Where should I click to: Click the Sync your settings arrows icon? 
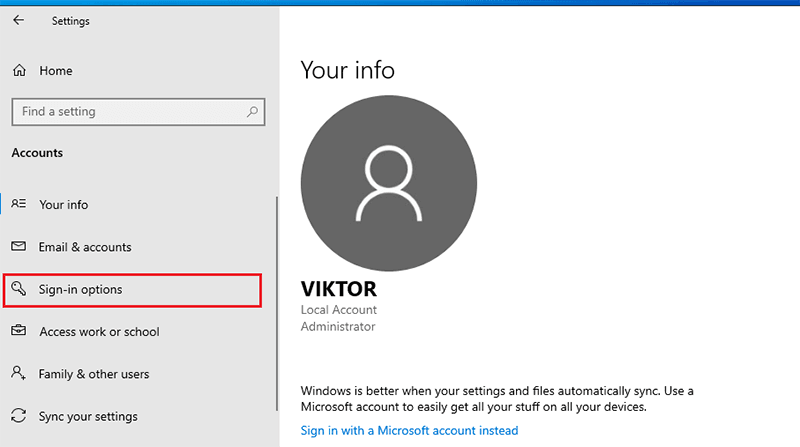pos(19,416)
